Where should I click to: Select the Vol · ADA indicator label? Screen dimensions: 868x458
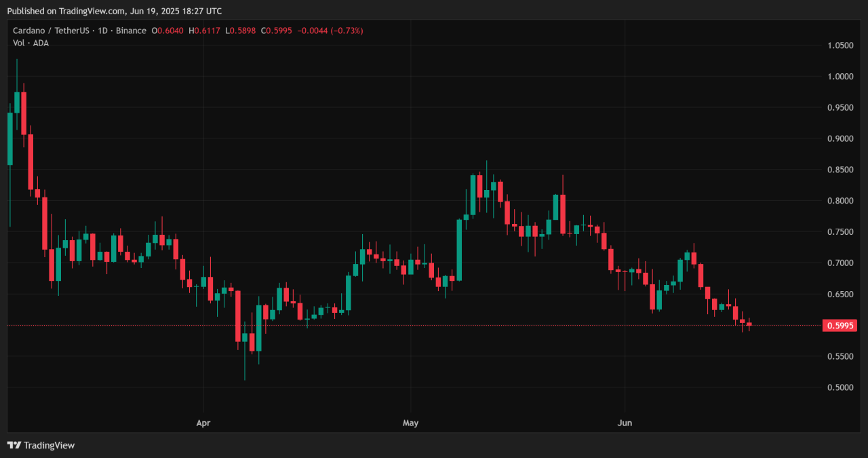pyautogui.click(x=31, y=43)
